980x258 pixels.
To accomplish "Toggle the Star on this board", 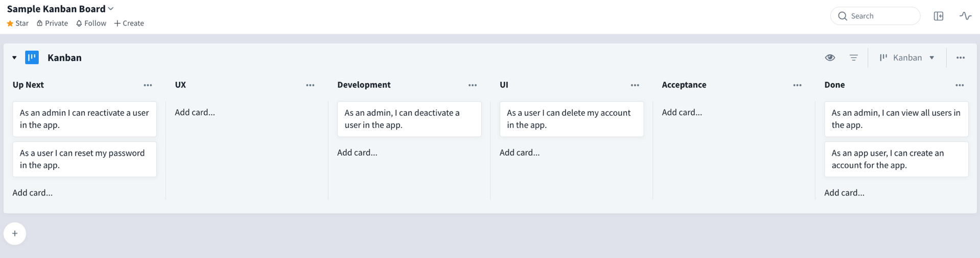I will pos(18,23).
